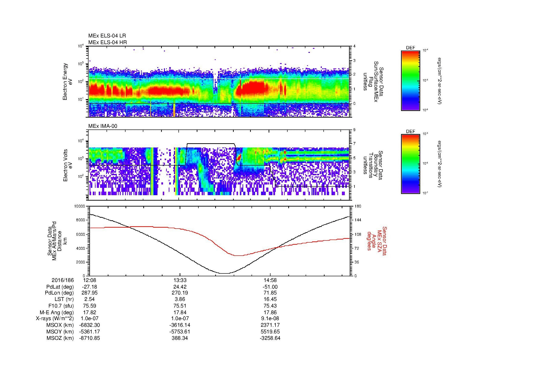The height and width of the screenshot is (392, 555).
Task: Click the 'MEx IMA-00' panel title
Action: pos(103,126)
